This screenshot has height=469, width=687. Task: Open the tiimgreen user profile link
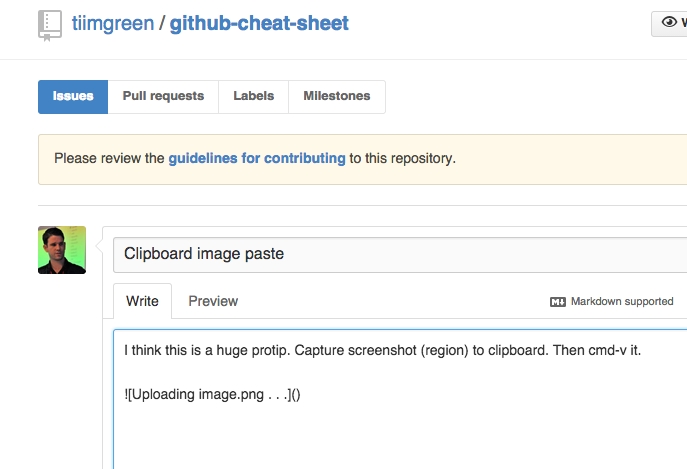click(x=110, y=23)
